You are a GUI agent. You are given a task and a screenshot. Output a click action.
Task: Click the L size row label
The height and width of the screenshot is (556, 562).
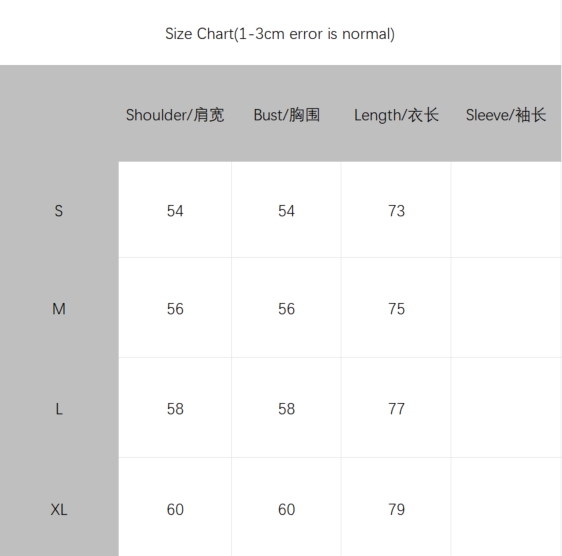pos(59,409)
